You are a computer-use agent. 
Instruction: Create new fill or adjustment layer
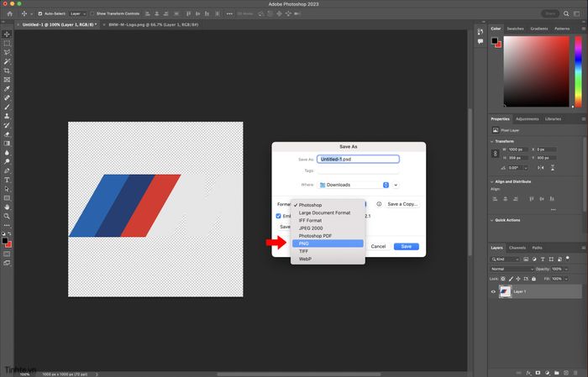coord(548,373)
